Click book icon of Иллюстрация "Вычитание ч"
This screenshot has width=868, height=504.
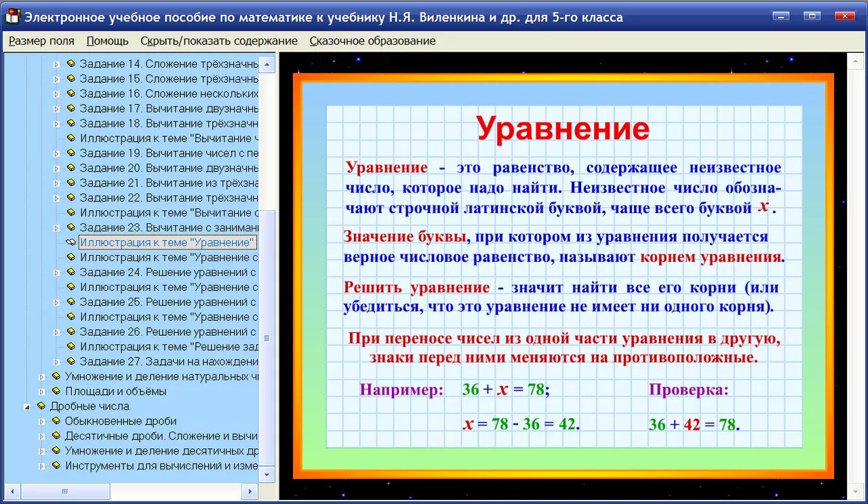coord(71,138)
